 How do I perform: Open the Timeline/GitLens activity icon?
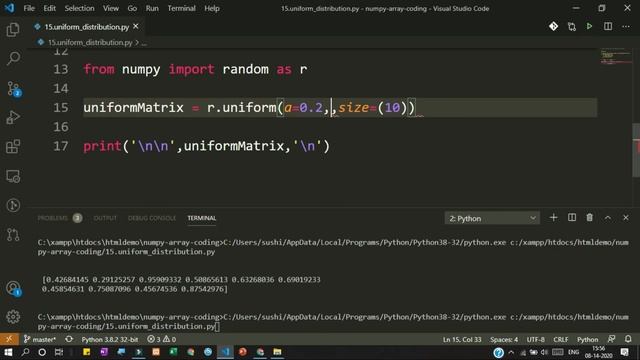pyautogui.click(x=13, y=205)
